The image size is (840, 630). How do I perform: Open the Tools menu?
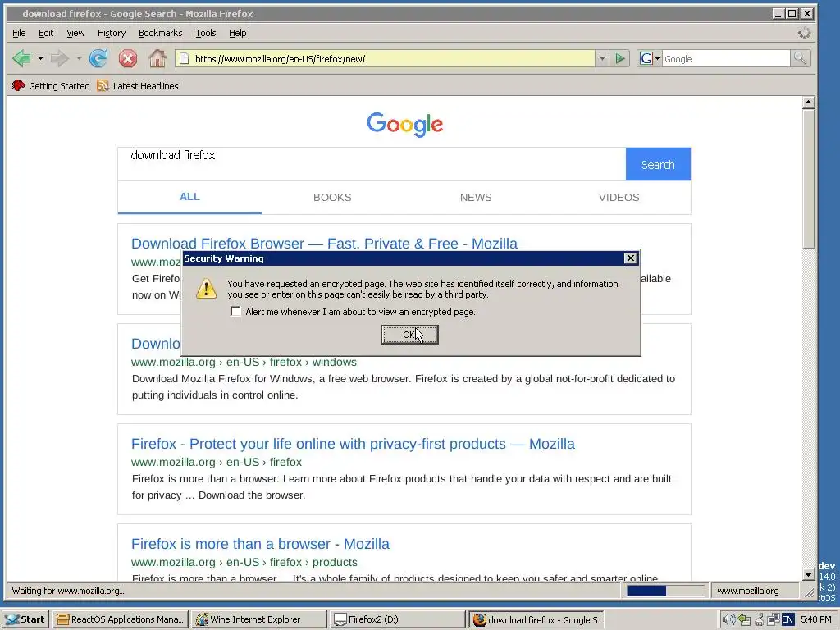pyautogui.click(x=206, y=33)
